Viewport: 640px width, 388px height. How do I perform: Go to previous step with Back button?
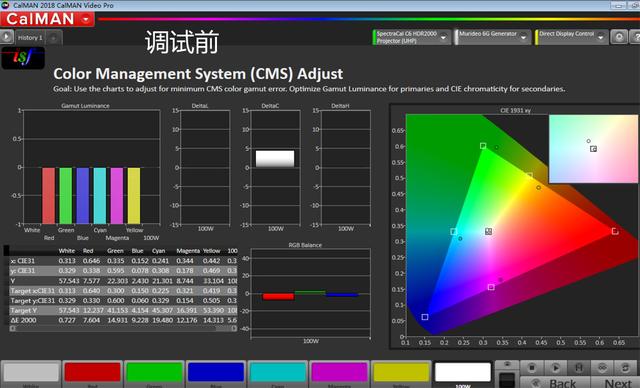coord(555,383)
